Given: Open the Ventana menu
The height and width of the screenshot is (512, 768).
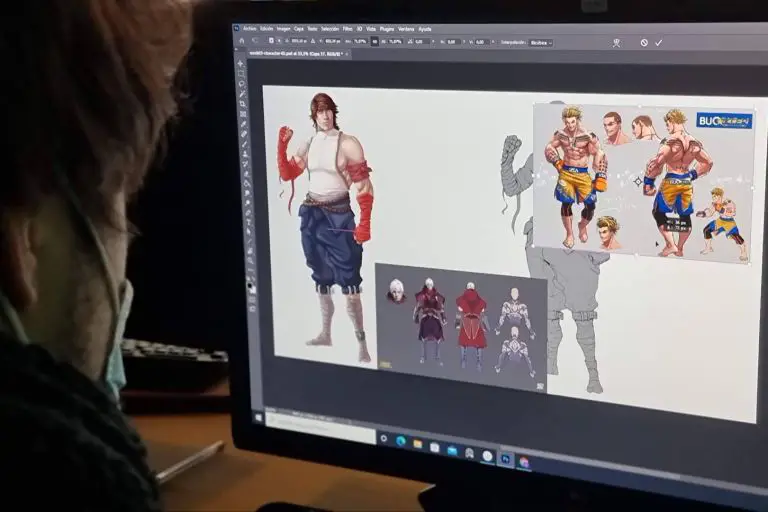Looking at the screenshot, I should point(406,29).
